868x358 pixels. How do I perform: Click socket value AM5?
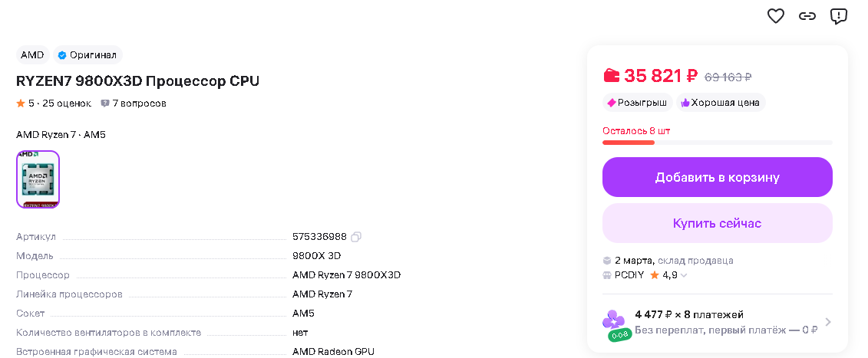click(303, 314)
